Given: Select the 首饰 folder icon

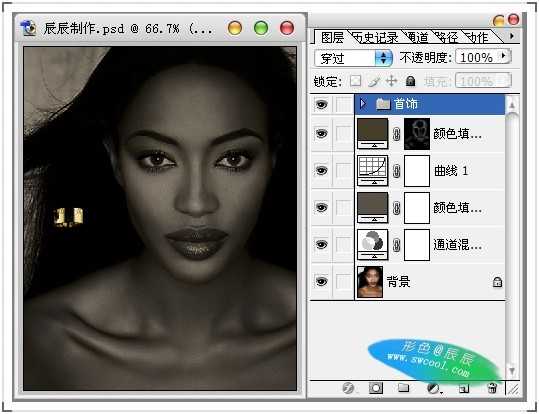Looking at the screenshot, I should click(383, 104).
